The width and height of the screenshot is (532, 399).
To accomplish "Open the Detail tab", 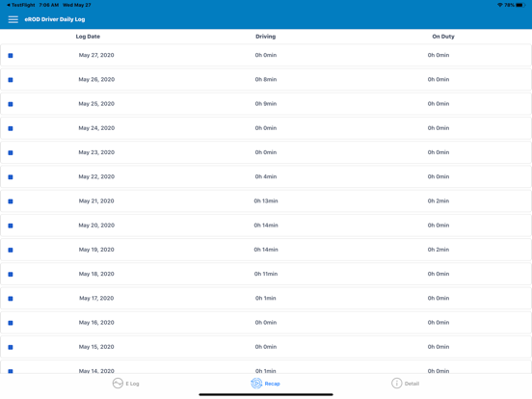I will click(406, 384).
